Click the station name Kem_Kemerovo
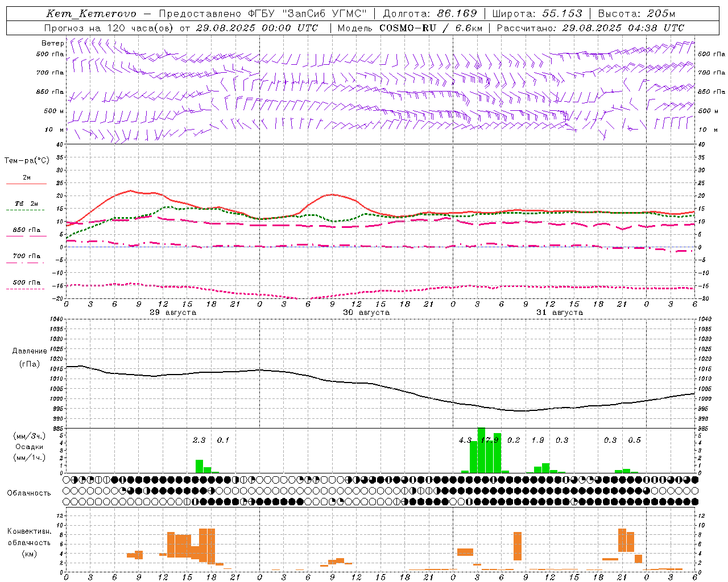 pyautogui.click(x=91, y=14)
